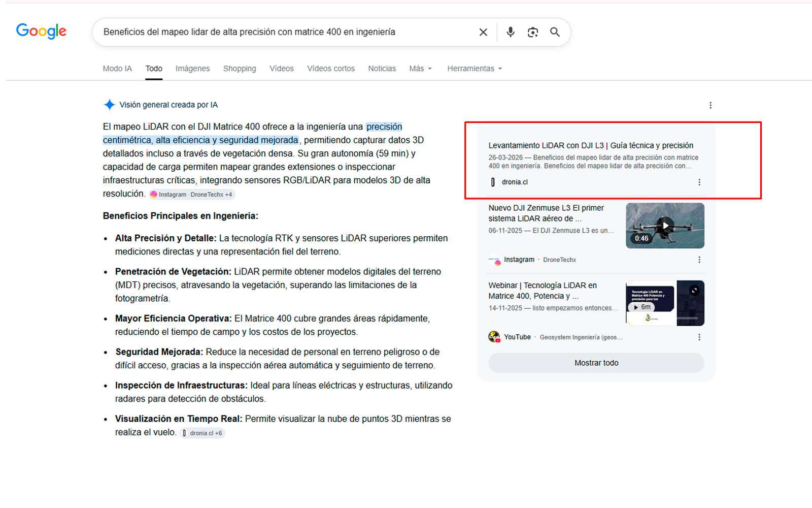Start voice search with the microphone icon
Viewport: 812px width, 508px height.
(511, 32)
